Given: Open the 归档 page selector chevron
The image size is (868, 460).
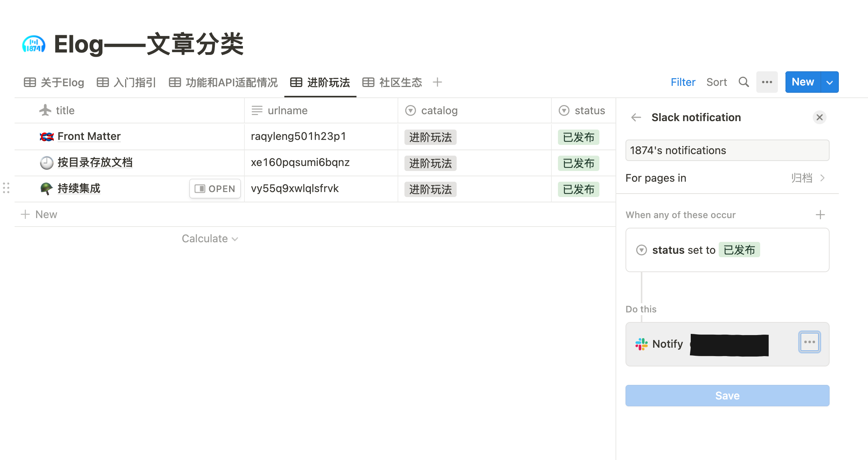Looking at the screenshot, I should pyautogui.click(x=822, y=178).
